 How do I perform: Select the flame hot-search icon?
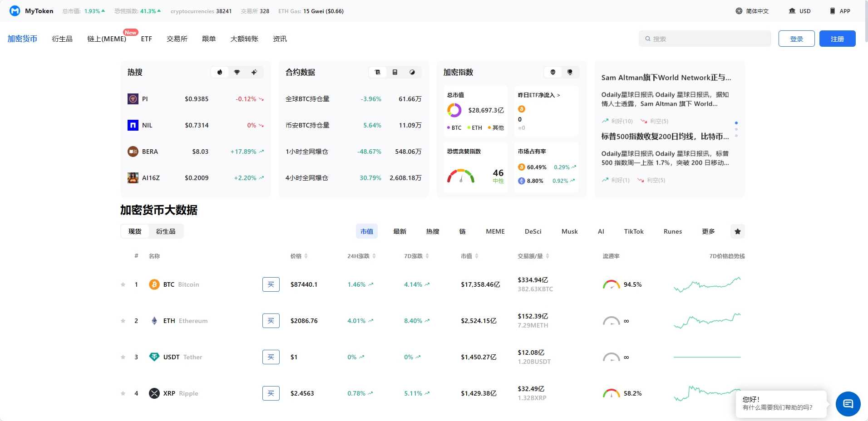pyautogui.click(x=219, y=72)
